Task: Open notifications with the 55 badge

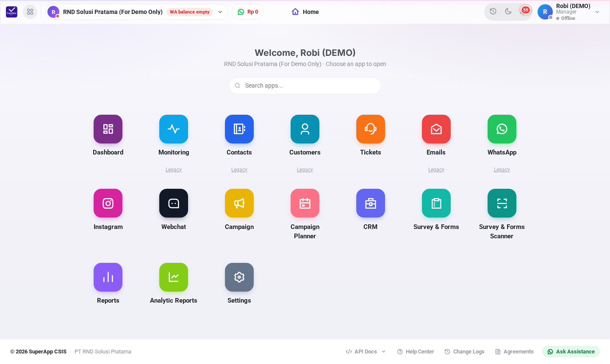Action: point(524,11)
